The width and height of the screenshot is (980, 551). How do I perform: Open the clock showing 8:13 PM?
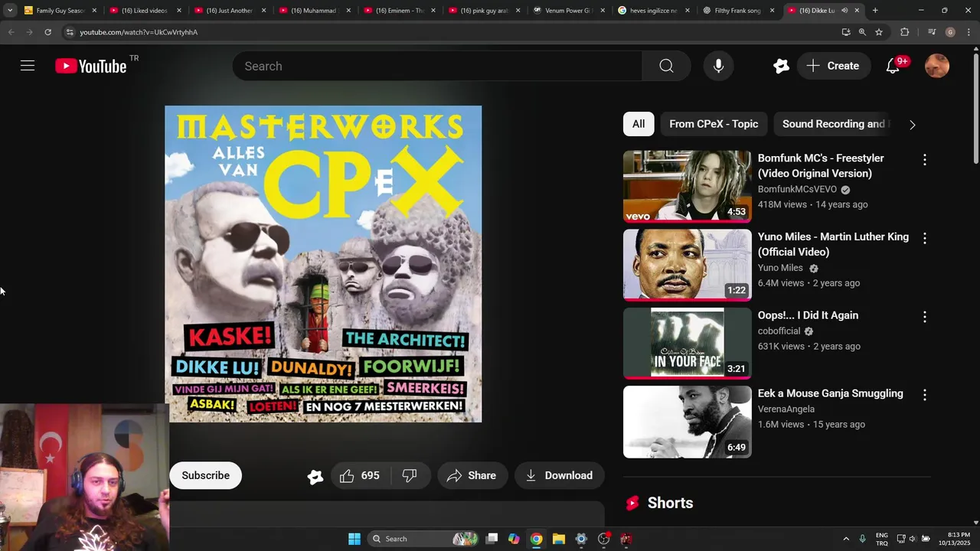click(954, 539)
